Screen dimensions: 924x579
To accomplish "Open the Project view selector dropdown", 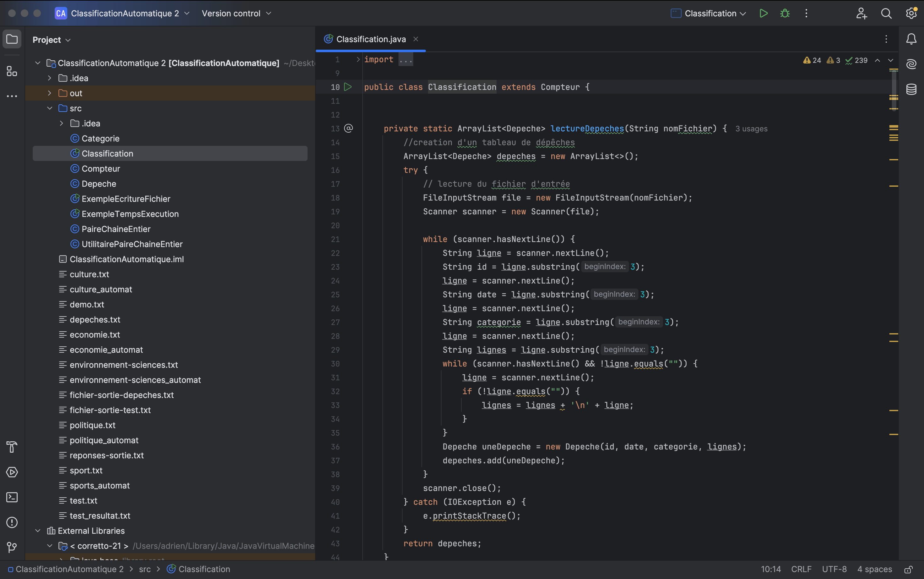I will (x=51, y=40).
